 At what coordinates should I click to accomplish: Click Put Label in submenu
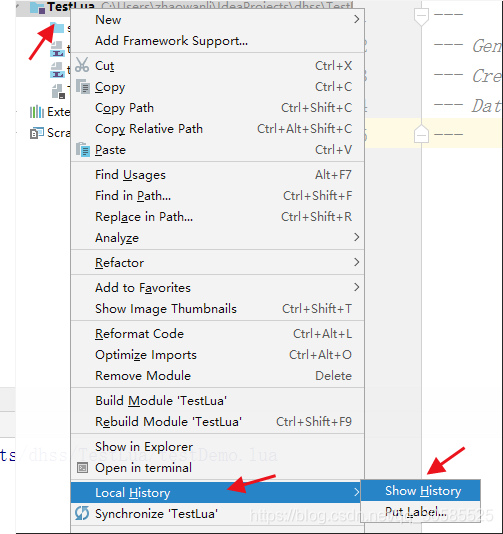(421, 512)
